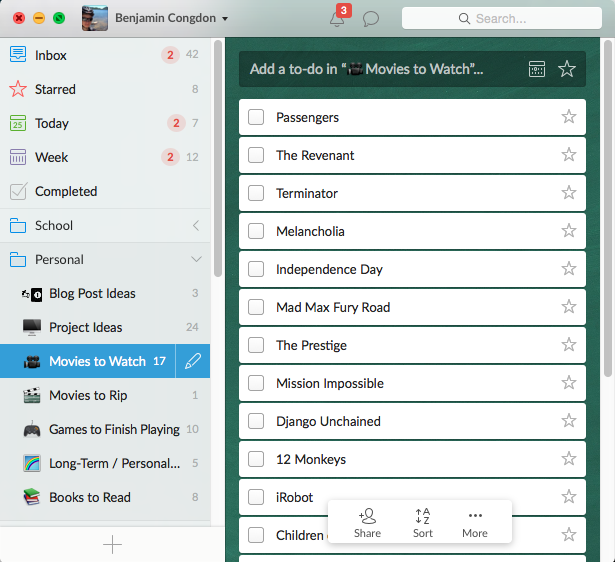Check off the Children to-do
615x562 pixels.
[x=256, y=535]
